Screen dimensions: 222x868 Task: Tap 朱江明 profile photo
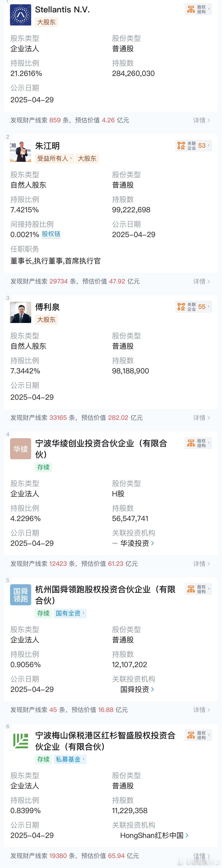tap(20, 151)
